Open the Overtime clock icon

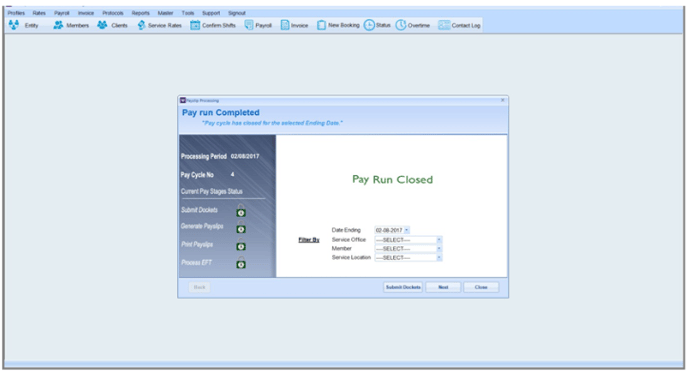401,25
